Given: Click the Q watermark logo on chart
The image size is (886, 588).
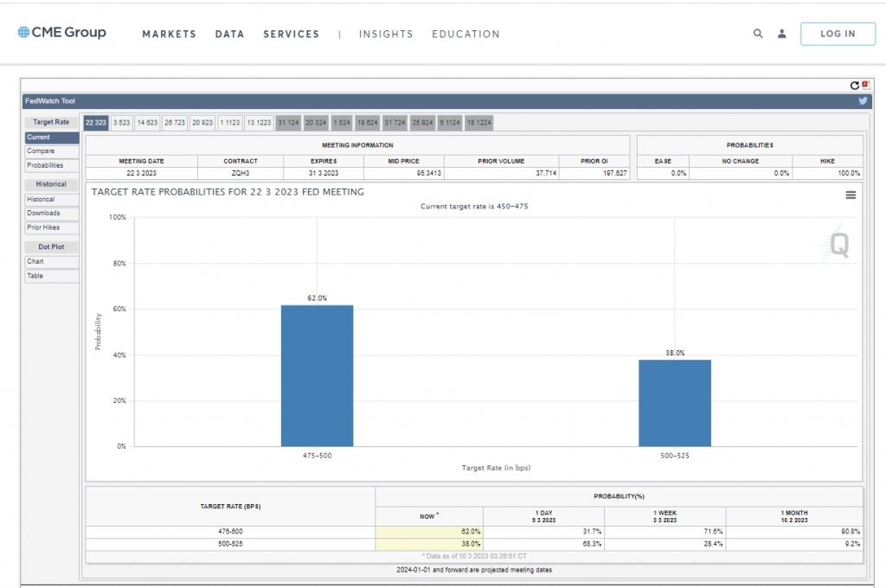Looking at the screenshot, I should [x=838, y=246].
